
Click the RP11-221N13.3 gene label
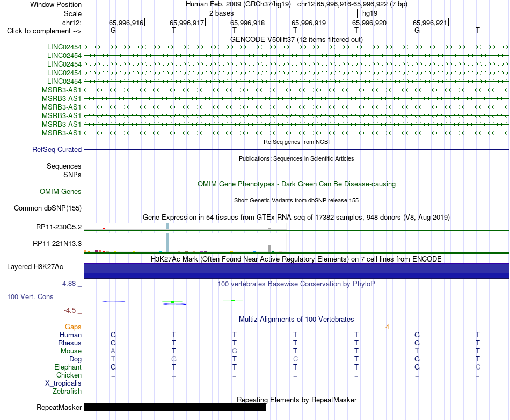pos(57,244)
